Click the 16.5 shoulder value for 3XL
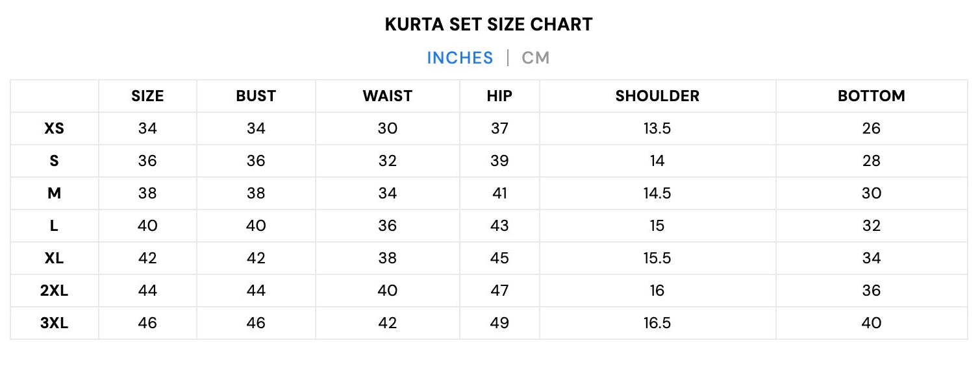Viewport: 980px width, 371px height. click(x=657, y=323)
